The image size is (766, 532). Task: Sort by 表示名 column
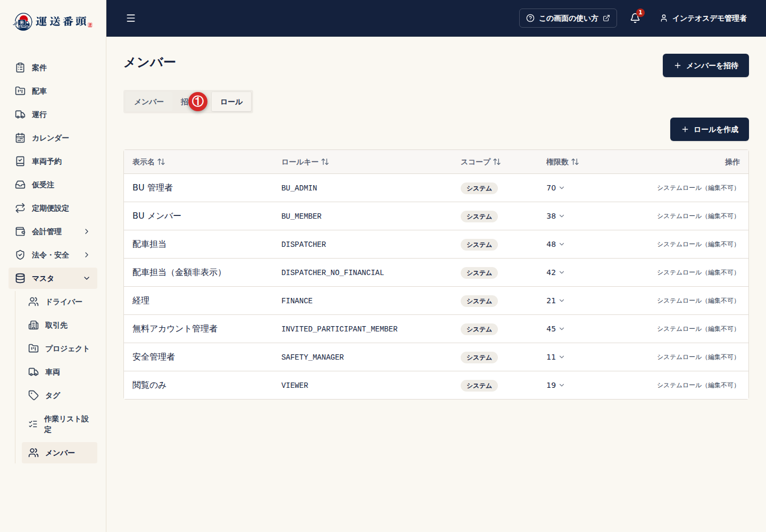(149, 162)
